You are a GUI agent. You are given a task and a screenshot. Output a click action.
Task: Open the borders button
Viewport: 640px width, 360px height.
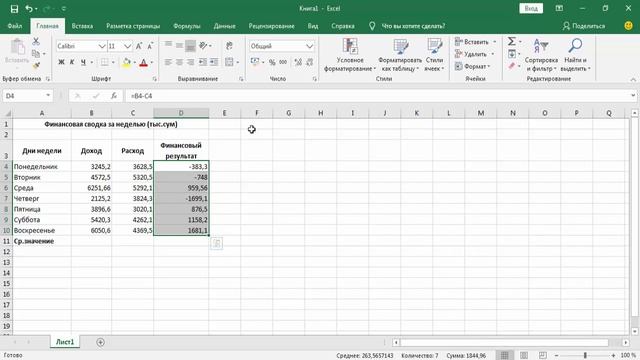pos(104,62)
